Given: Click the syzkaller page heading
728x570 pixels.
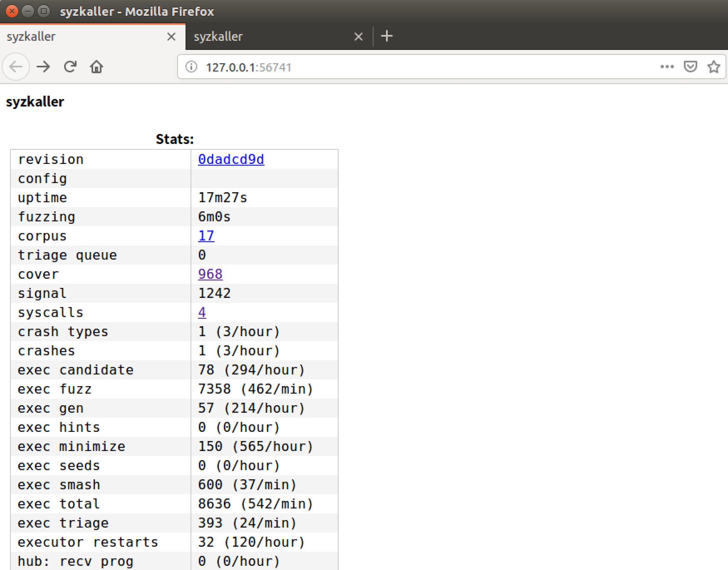Looking at the screenshot, I should [x=35, y=102].
